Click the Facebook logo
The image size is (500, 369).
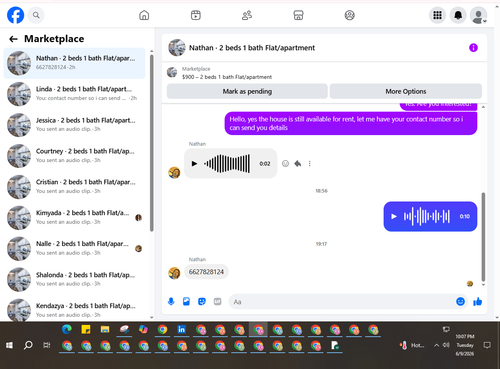tap(15, 15)
